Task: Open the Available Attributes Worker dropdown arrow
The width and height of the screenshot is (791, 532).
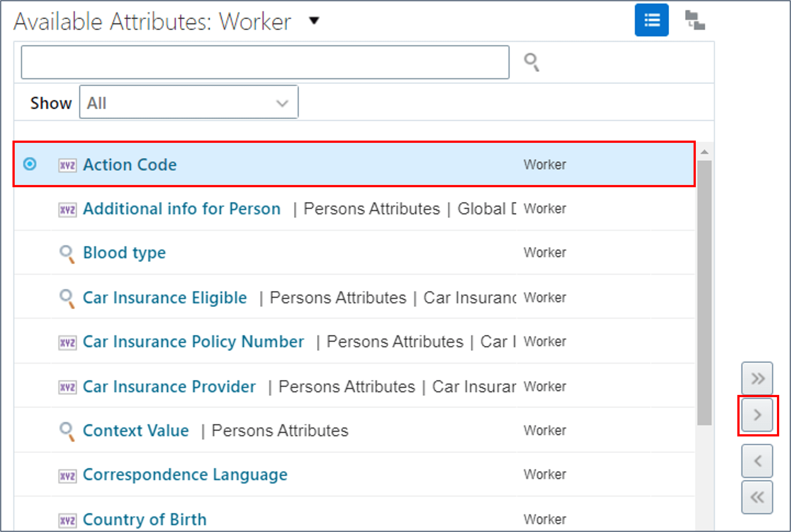Action: coord(314,21)
